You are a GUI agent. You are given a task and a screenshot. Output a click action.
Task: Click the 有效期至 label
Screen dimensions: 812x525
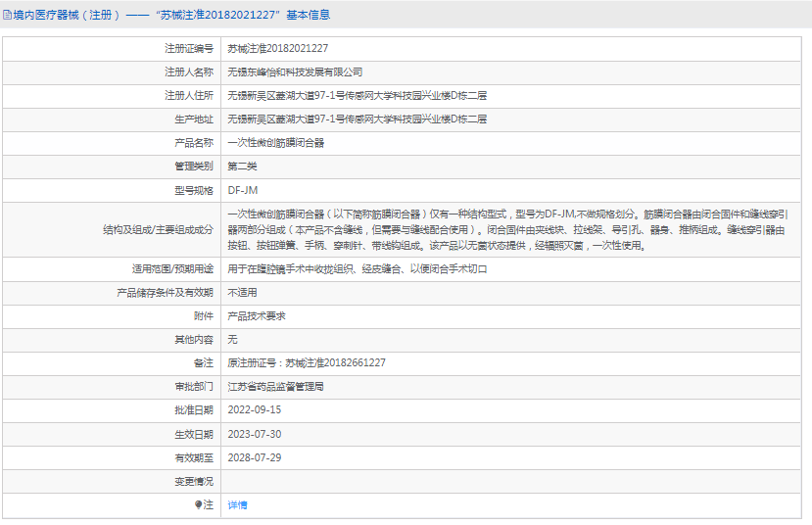tap(194, 457)
